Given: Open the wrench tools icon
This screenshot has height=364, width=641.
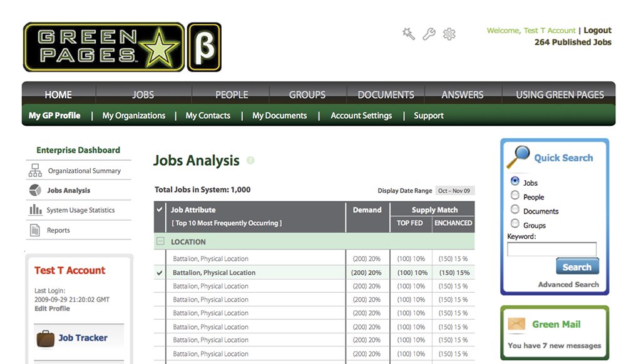Looking at the screenshot, I should pos(429,34).
